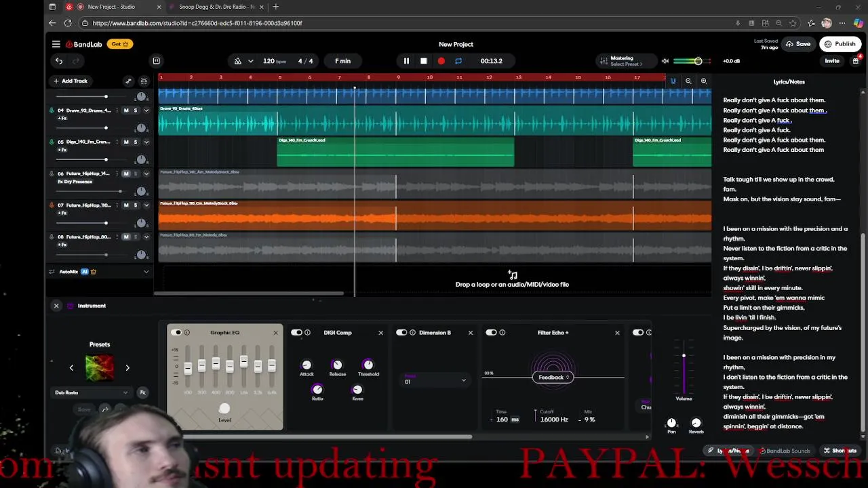Toggle the snap magnet in timeline

point(673,81)
